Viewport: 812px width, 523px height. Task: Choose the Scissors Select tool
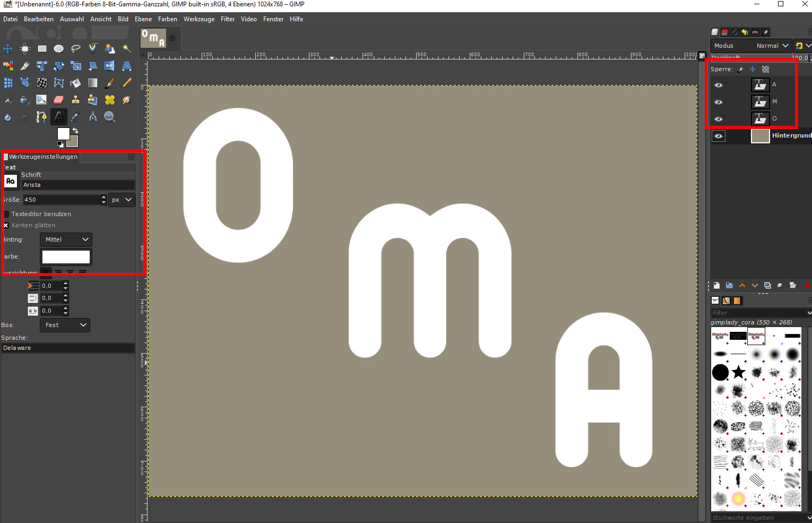[93, 49]
